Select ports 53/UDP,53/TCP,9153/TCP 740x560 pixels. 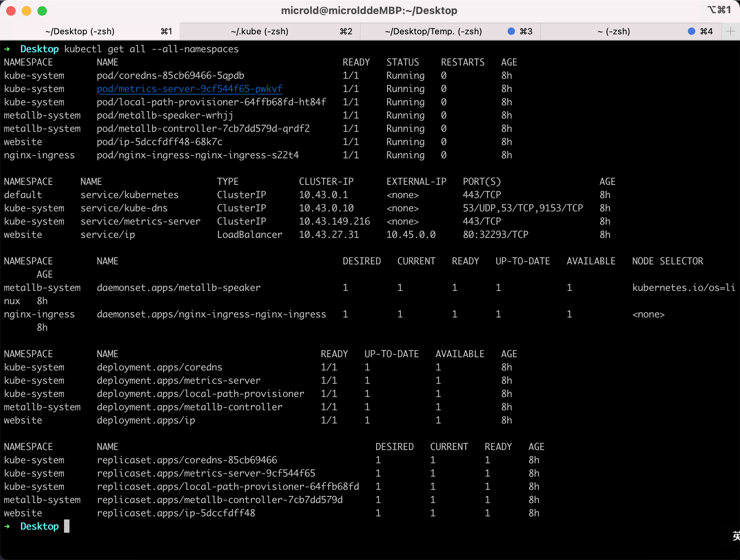pyautogui.click(x=523, y=208)
